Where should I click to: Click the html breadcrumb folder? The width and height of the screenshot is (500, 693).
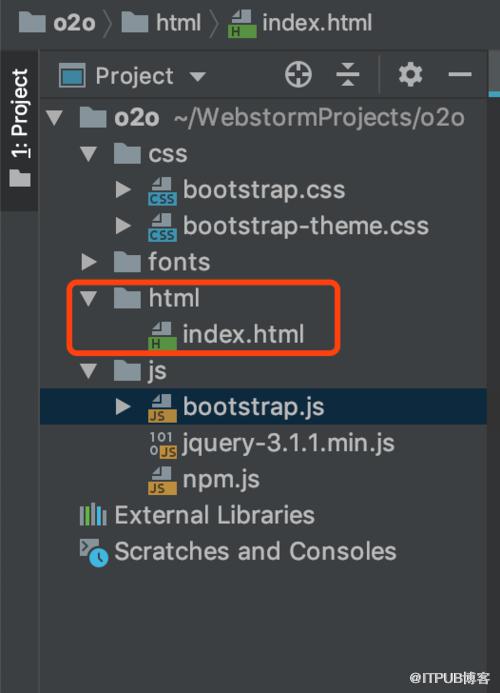(161, 23)
